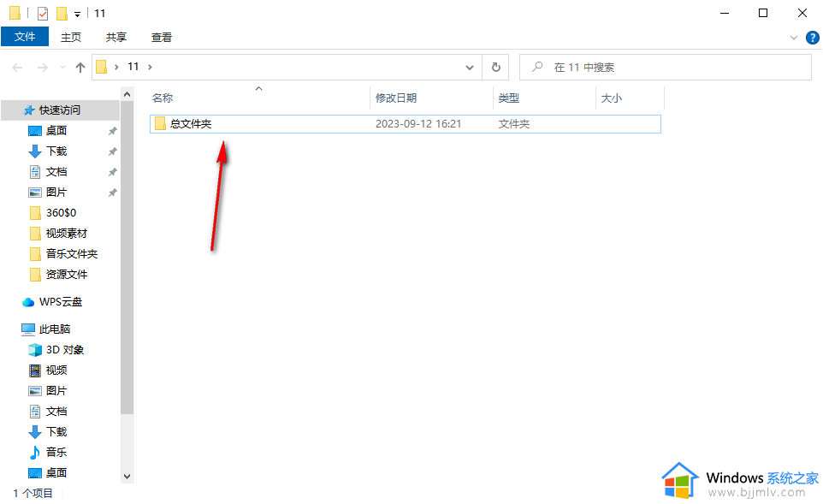Sort by the 修改日期 column header
Viewport: 823px width, 504px height.
(x=396, y=98)
